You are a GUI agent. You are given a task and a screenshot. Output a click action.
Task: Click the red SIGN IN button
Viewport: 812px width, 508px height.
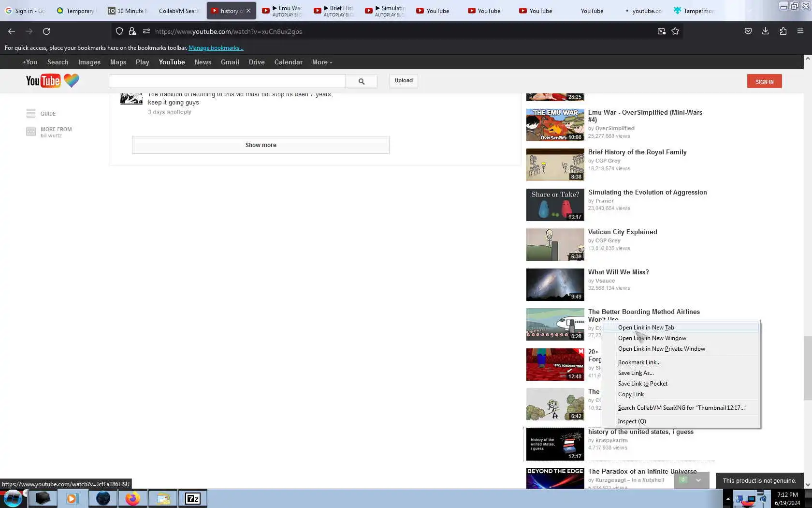(x=764, y=81)
